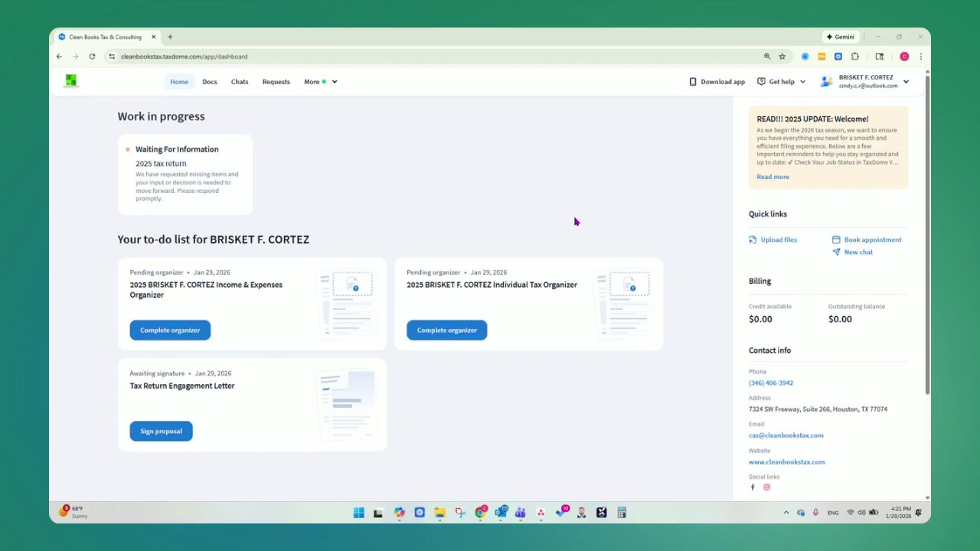Show hidden system tray icons chevron
Screen dimensions: 980x551
pyautogui.click(x=786, y=513)
